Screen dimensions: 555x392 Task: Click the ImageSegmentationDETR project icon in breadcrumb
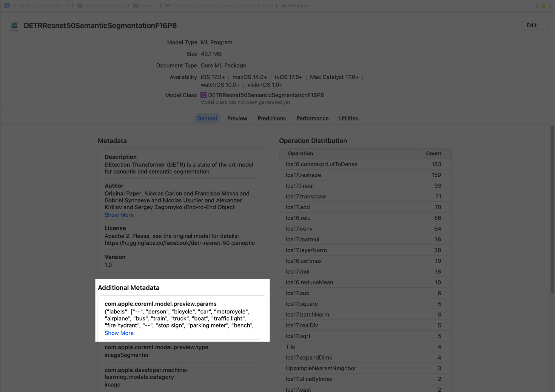pos(7,6)
